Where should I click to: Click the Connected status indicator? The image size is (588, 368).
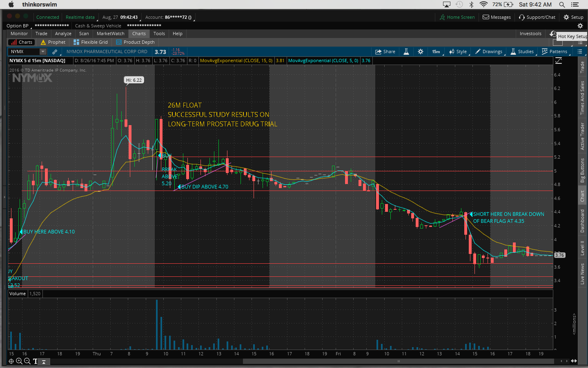tap(48, 17)
